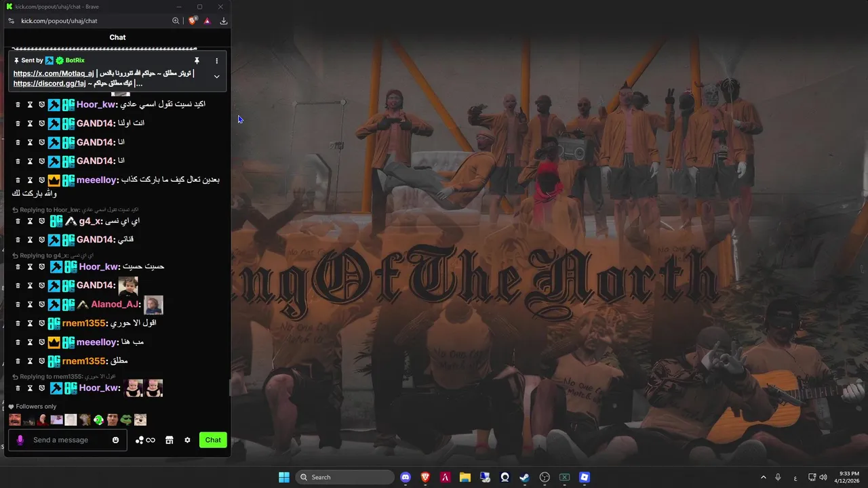Click the baby emote in GAND14's message
The width and height of the screenshot is (868, 488).
pyautogui.click(x=128, y=286)
